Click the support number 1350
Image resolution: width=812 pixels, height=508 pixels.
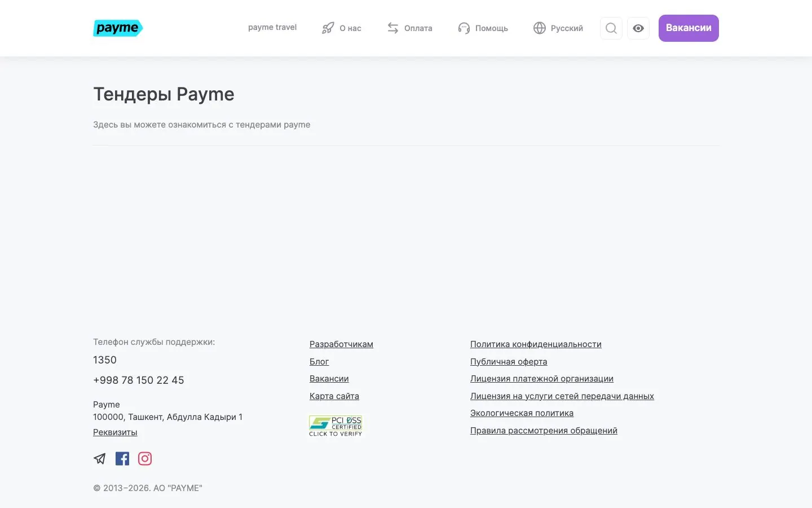click(x=105, y=360)
